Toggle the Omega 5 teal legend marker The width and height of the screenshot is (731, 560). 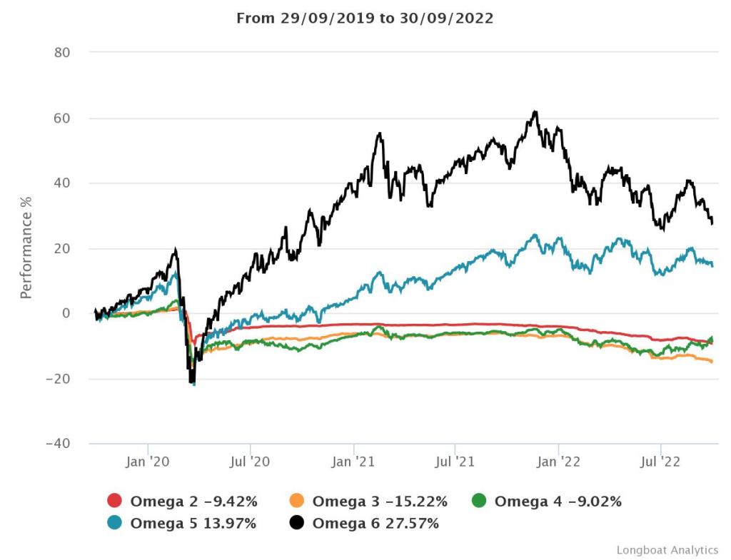coord(115,524)
